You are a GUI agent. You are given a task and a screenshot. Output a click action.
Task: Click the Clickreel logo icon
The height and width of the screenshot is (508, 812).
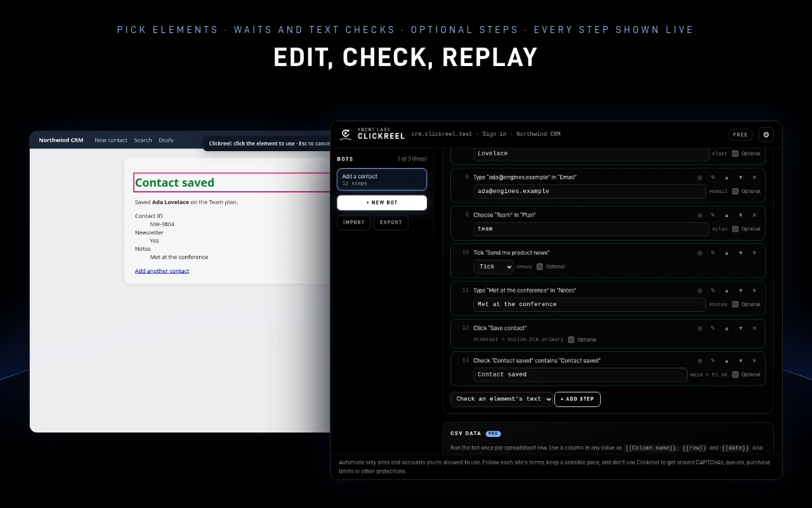346,134
